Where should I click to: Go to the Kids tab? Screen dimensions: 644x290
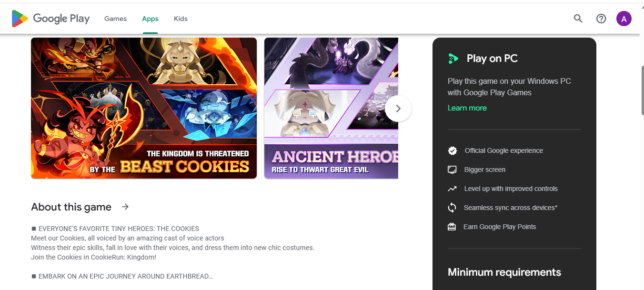(181, 19)
